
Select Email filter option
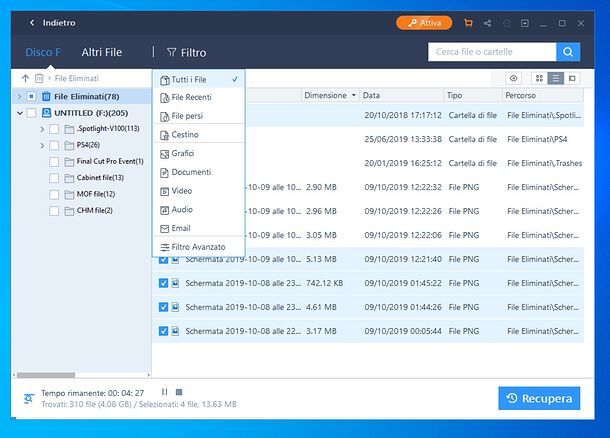point(199,228)
